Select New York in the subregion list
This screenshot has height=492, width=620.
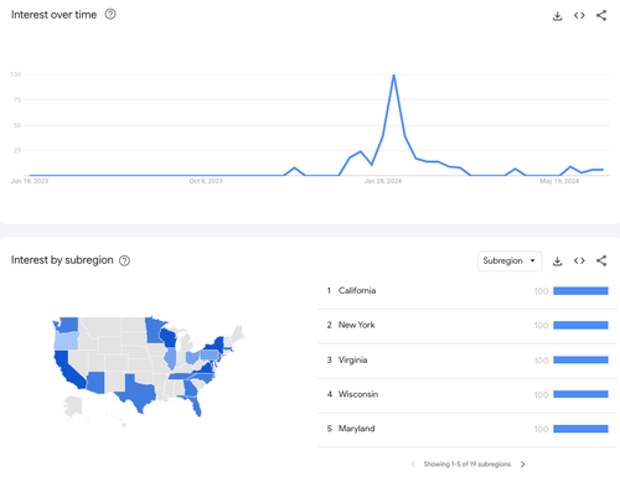tap(467, 325)
